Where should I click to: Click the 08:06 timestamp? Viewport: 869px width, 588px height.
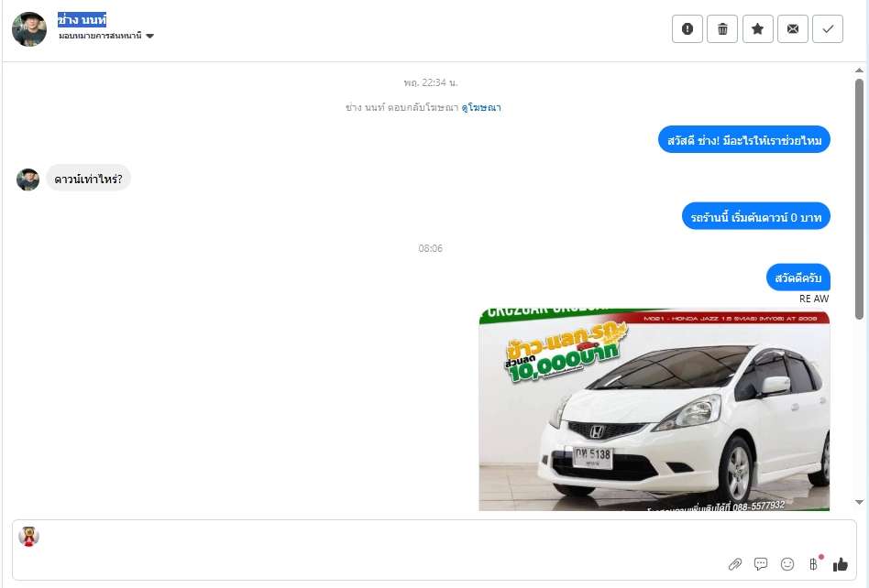tap(431, 248)
